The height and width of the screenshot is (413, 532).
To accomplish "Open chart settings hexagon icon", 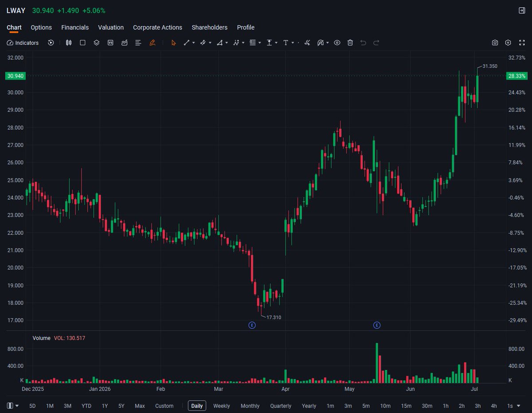I will [x=508, y=43].
